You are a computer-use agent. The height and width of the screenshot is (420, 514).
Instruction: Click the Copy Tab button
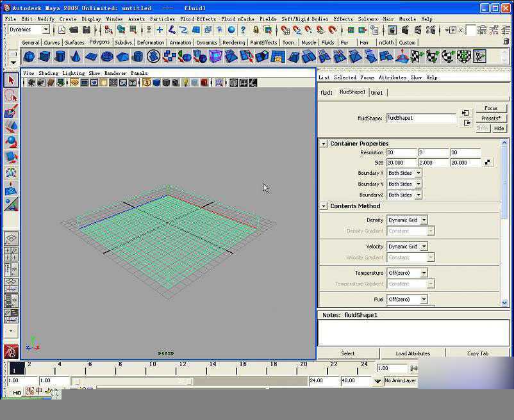(x=477, y=353)
